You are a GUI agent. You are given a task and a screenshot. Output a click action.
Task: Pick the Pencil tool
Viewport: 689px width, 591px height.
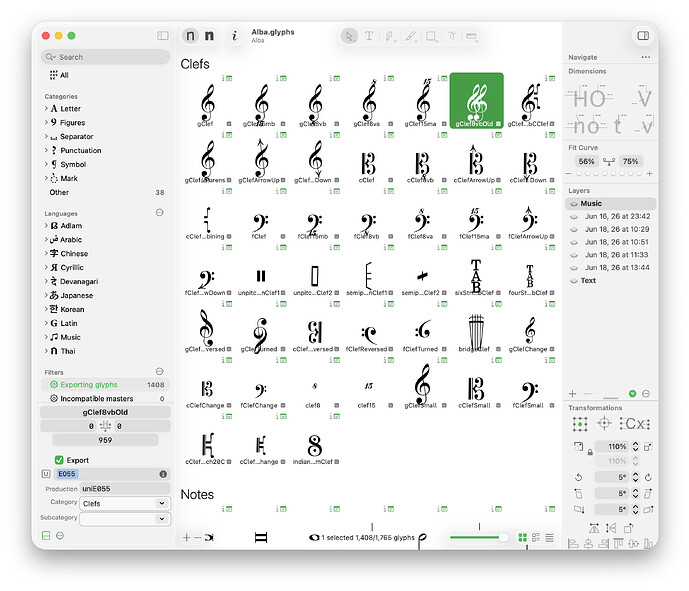pos(410,36)
